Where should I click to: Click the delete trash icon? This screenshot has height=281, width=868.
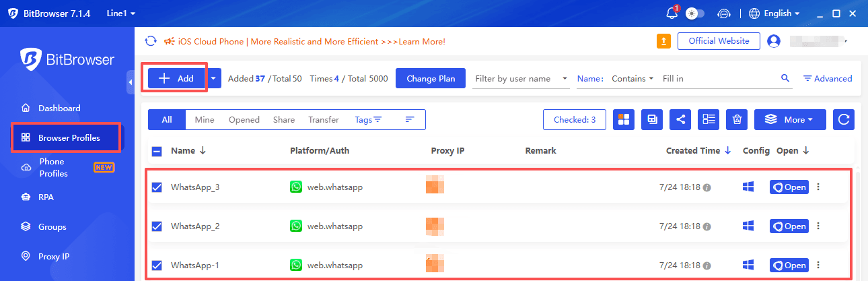pyautogui.click(x=737, y=119)
